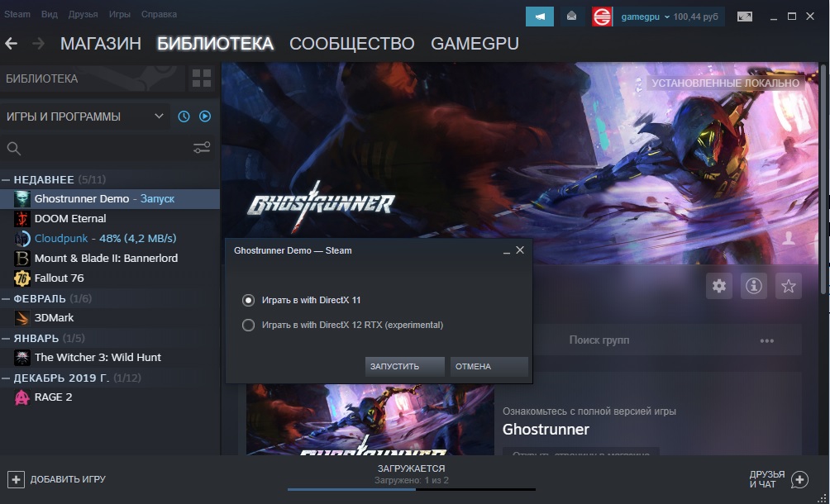Collapse the ЯНВАРЬ section

(x=6, y=339)
